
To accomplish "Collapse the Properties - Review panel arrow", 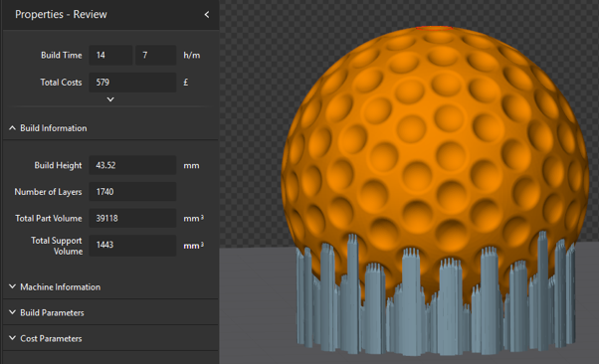I will 207,15.
